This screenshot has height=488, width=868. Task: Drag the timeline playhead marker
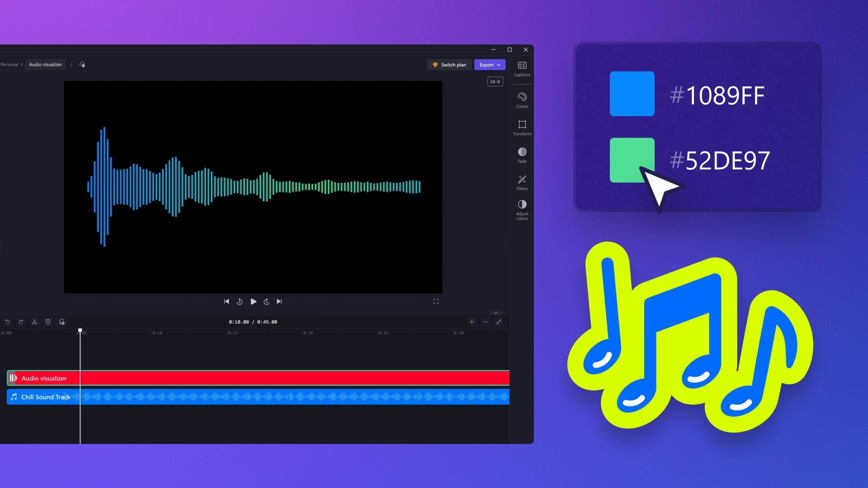pos(80,331)
